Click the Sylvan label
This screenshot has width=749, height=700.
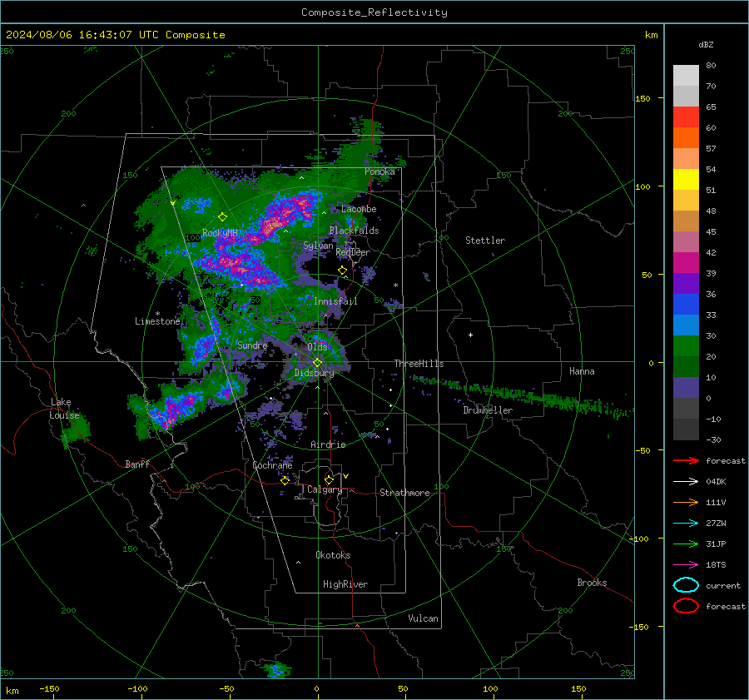click(318, 246)
